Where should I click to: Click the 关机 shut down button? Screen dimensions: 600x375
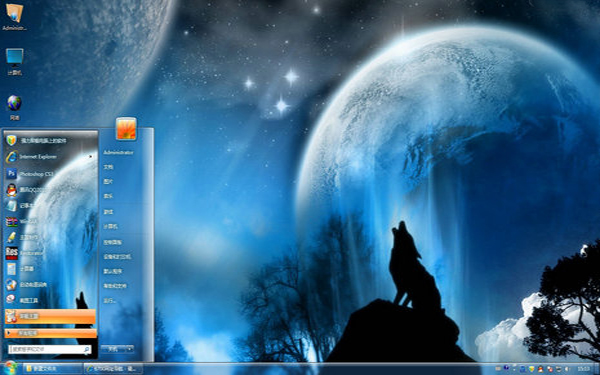pos(113,349)
